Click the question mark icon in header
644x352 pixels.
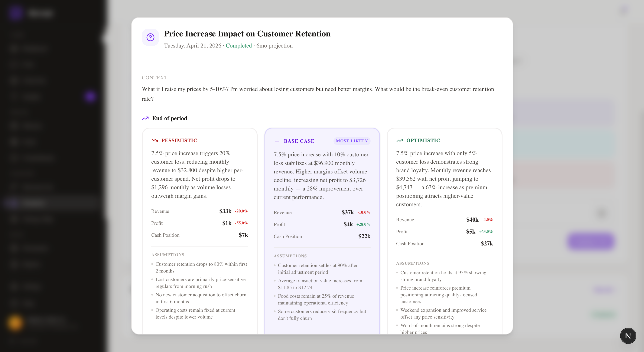click(x=150, y=37)
